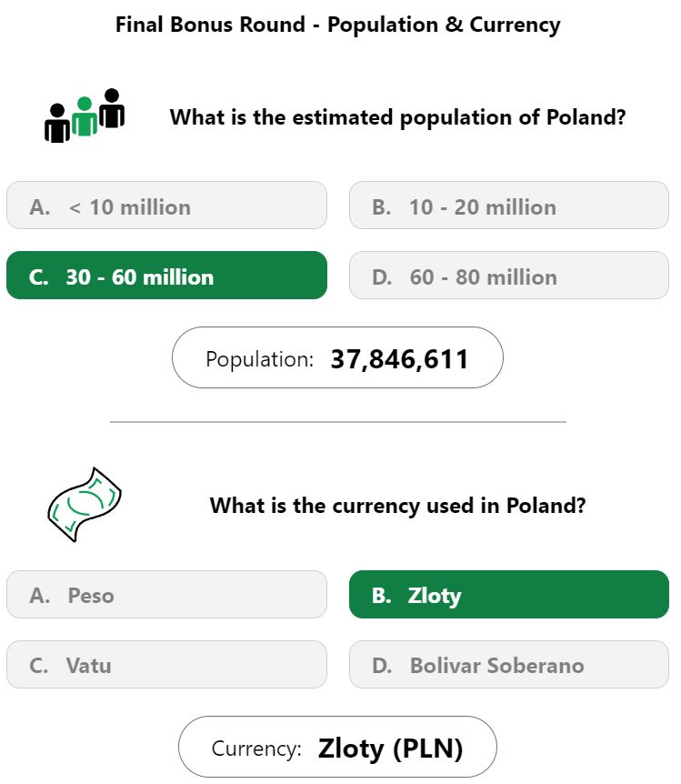Click the question about Poland's estimated population
681x784 pixels.
pos(397,117)
